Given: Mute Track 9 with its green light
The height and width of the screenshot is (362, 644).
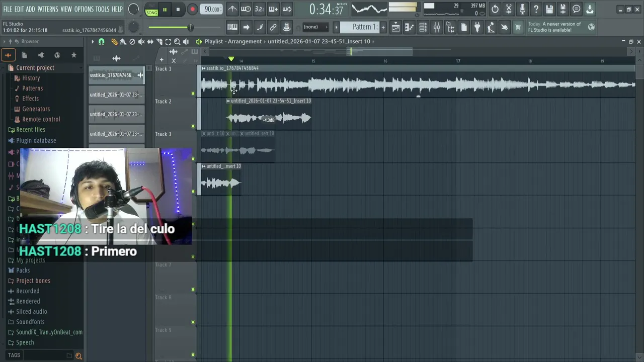Looking at the screenshot, I should [x=193, y=355].
